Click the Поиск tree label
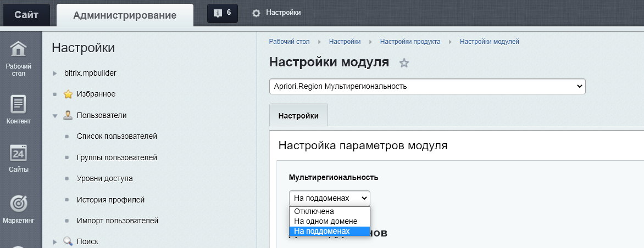The height and width of the screenshot is (248, 644). 87,241
